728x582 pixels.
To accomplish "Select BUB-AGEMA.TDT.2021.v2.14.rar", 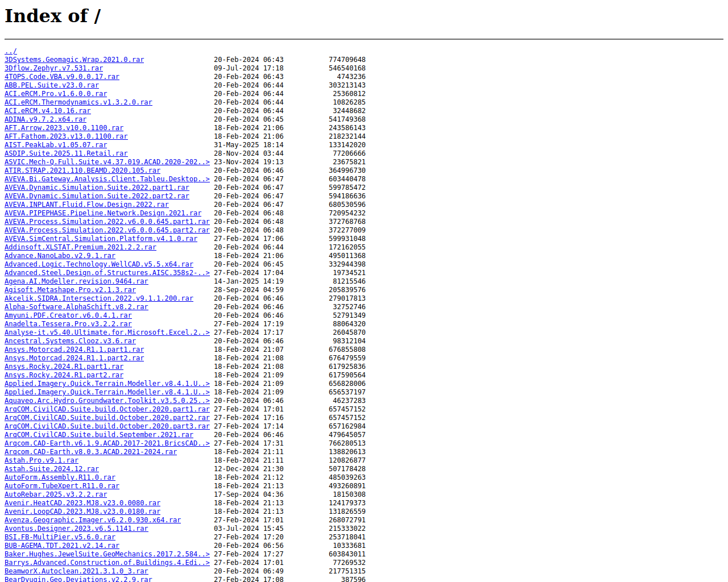I will click(x=62, y=546).
